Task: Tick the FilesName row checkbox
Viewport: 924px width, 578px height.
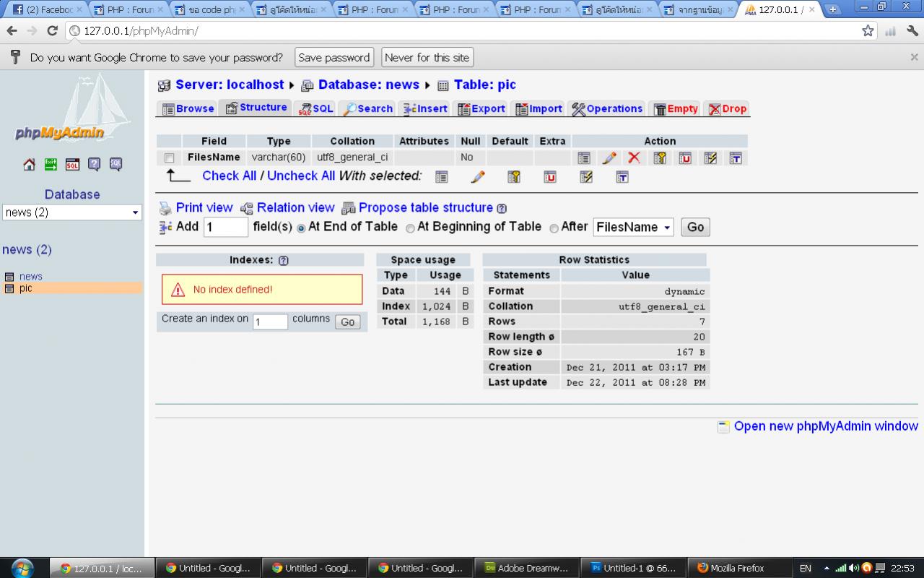Action: coord(170,158)
